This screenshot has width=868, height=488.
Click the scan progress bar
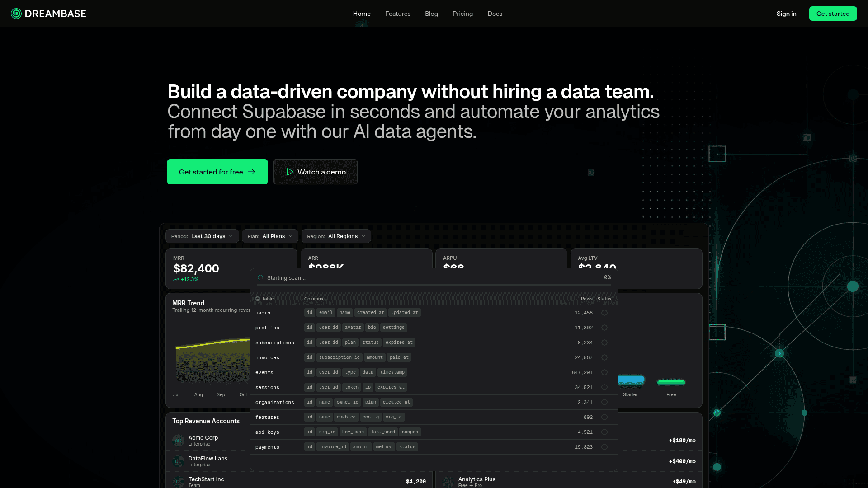434,286
